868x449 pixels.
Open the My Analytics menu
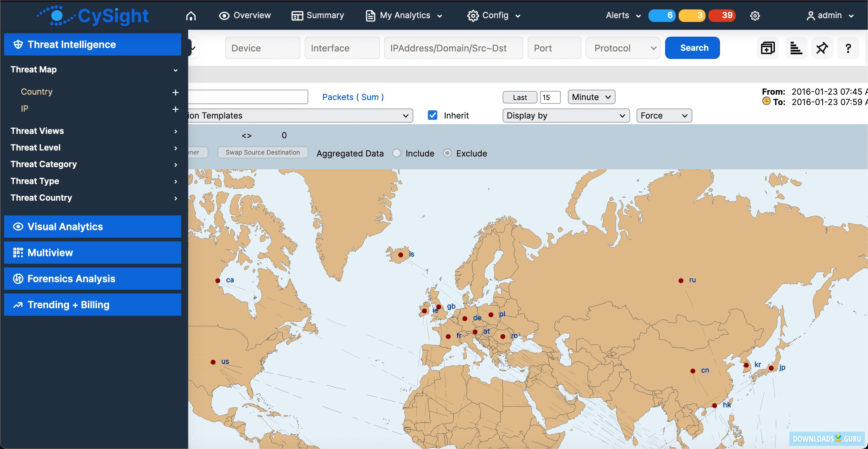tap(404, 15)
